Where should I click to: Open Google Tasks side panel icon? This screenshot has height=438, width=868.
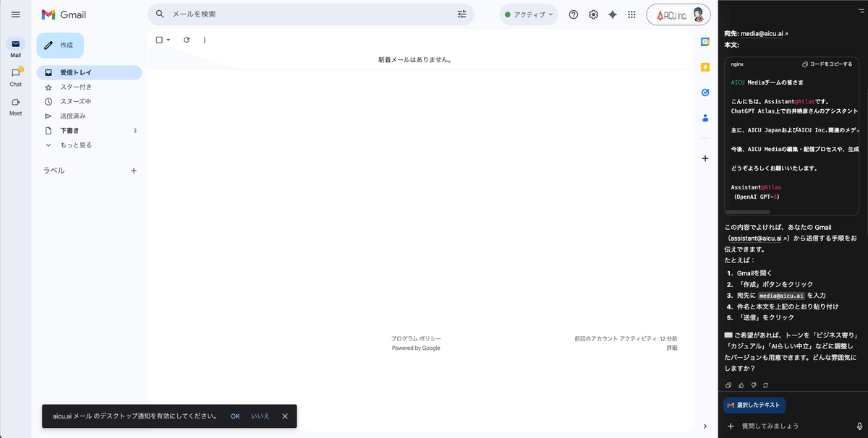705,92
